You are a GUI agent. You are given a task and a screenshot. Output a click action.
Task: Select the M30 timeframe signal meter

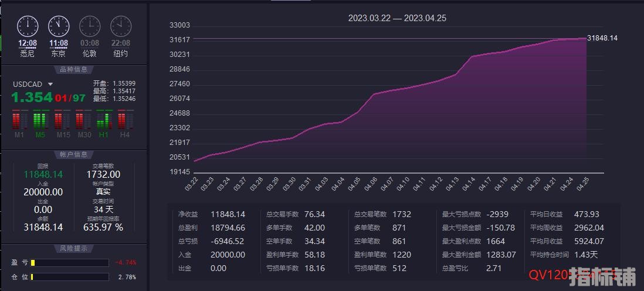[x=83, y=121]
